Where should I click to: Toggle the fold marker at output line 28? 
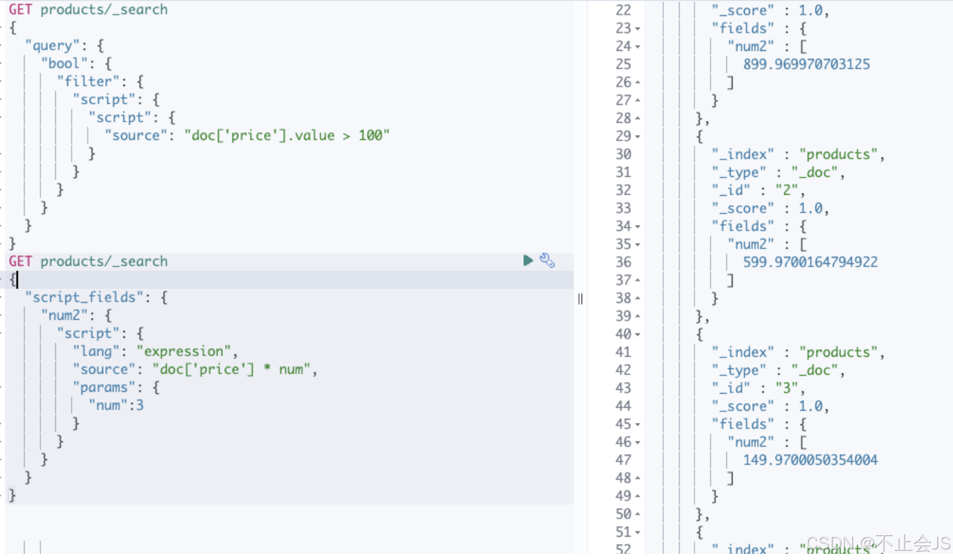pyautogui.click(x=637, y=118)
